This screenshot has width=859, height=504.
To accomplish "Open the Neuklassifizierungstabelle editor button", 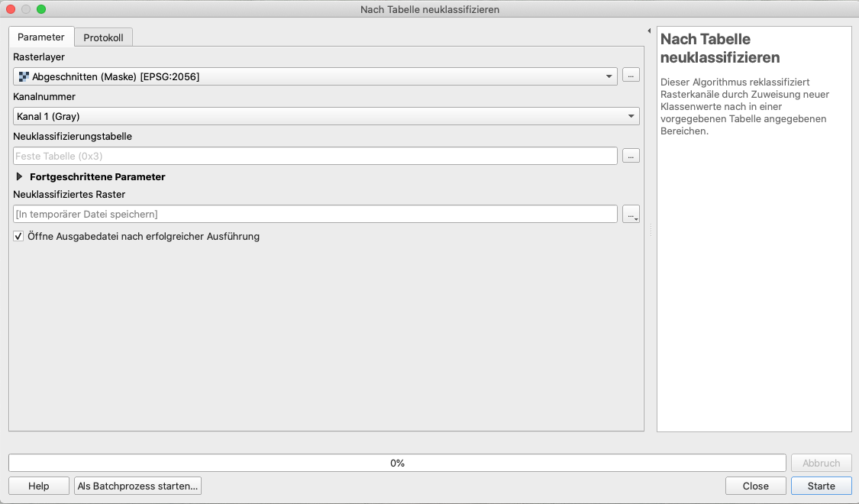I will (631, 156).
